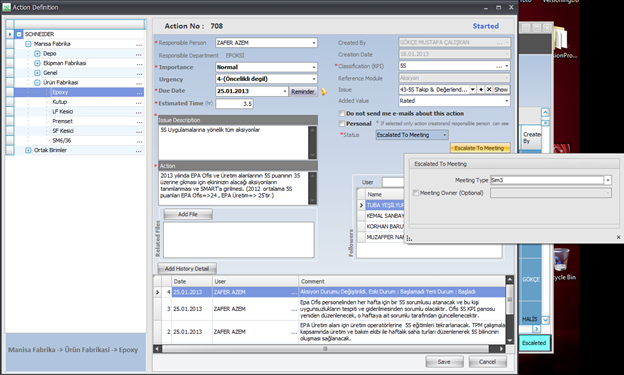The width and height of the screenshot is (624, 375).
Task: Open the ellipsis menu for Manisa Fabrika
Action: [139, 44]
